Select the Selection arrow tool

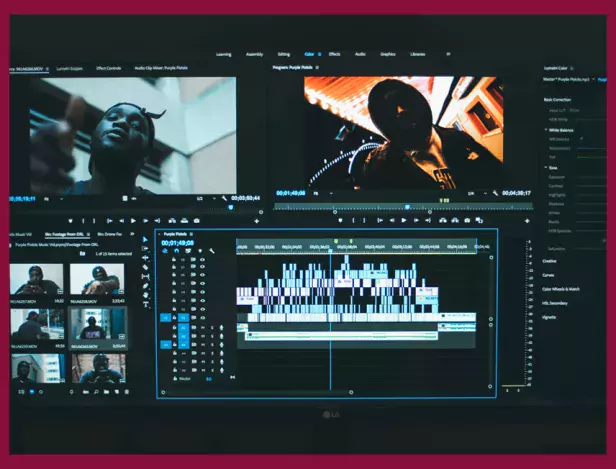pos(145,239)
